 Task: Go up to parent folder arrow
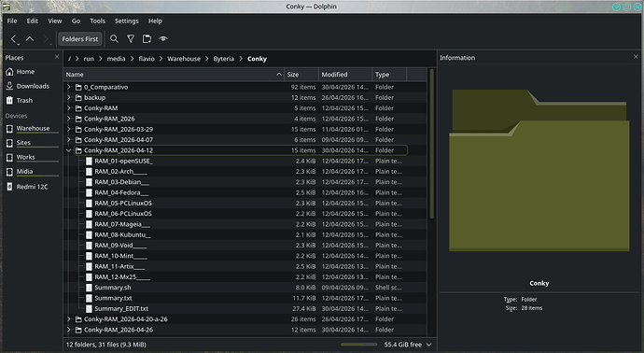pos(30,39)
